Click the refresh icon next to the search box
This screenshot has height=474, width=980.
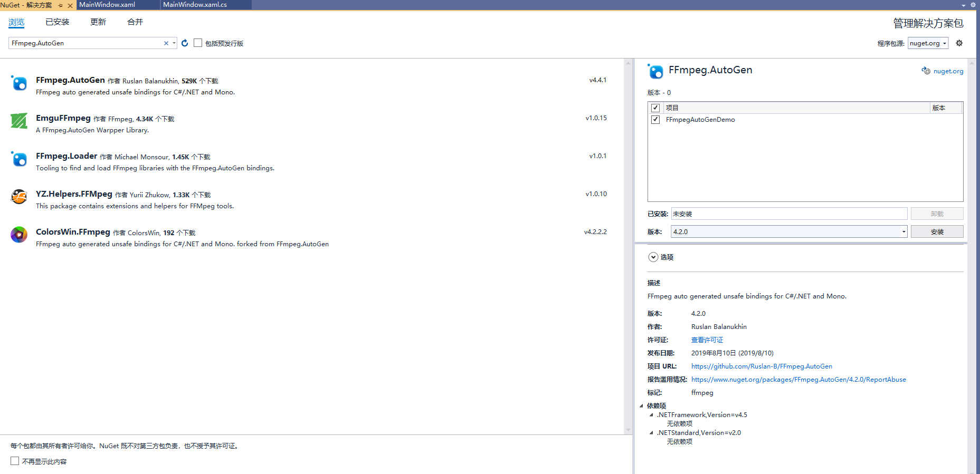click(185, 43)
